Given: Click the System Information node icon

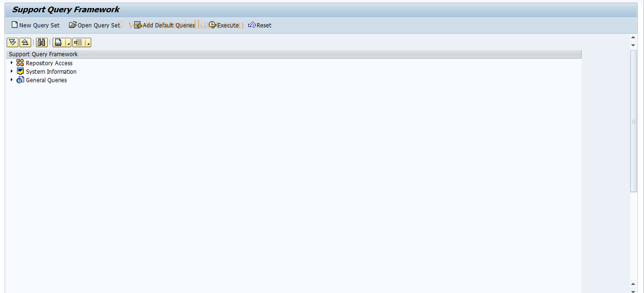Looking at the screenshot, I should pyautogui.click(x=20, y=71).
